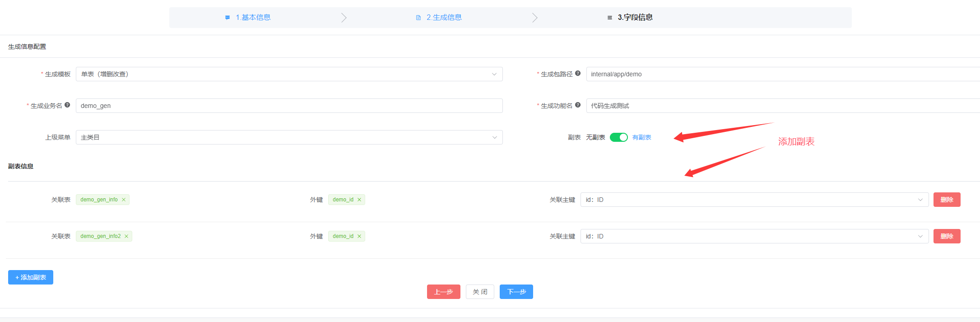Viewport: 980px width, 322px height.
Task: Toggle the 副表 switch off
Action: click(x=618, y=137)
